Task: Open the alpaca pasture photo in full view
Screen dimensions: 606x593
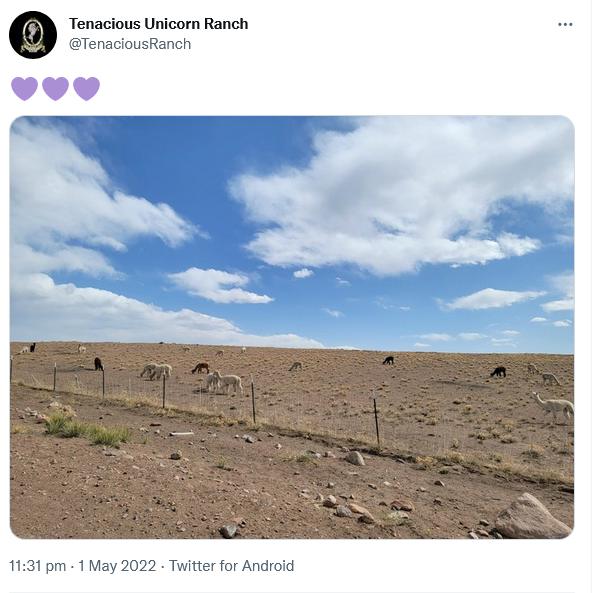Action: coord(292,327)
